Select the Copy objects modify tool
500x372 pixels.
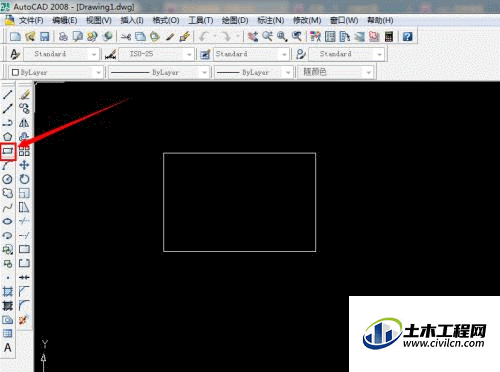coord(24,109)
